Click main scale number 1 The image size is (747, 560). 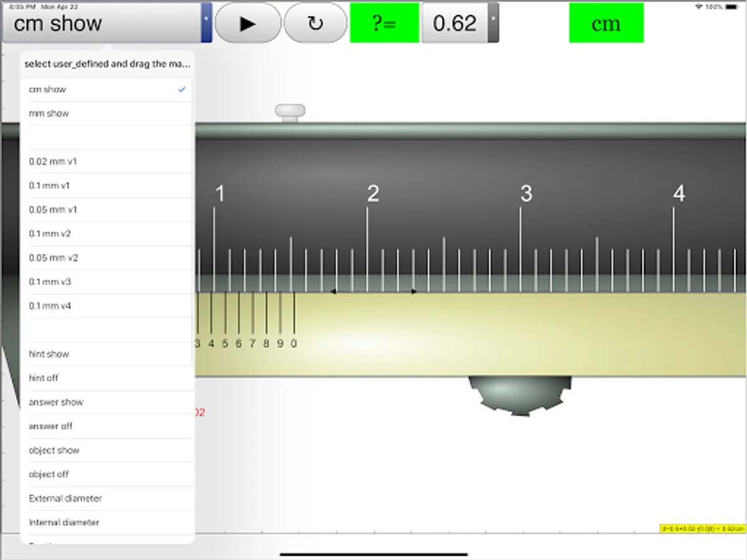point(219,194)
